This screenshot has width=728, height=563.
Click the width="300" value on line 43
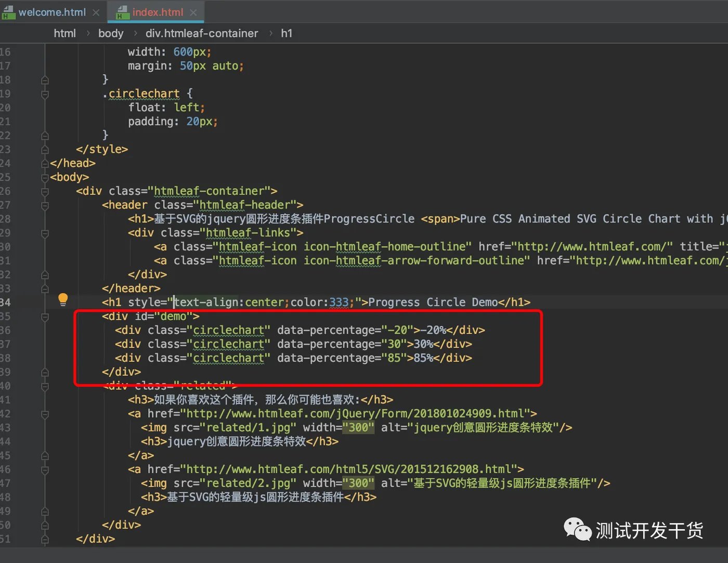pos(358,427)
